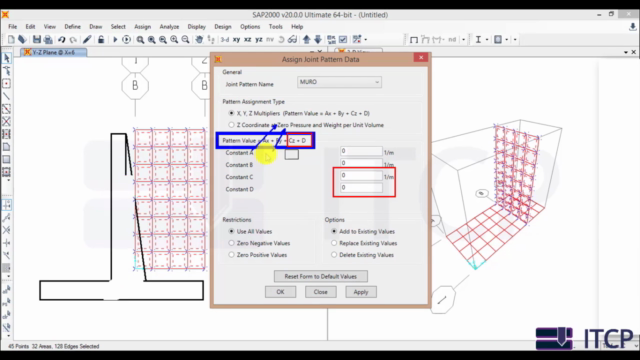Click the Open File icon

point(22,39)
